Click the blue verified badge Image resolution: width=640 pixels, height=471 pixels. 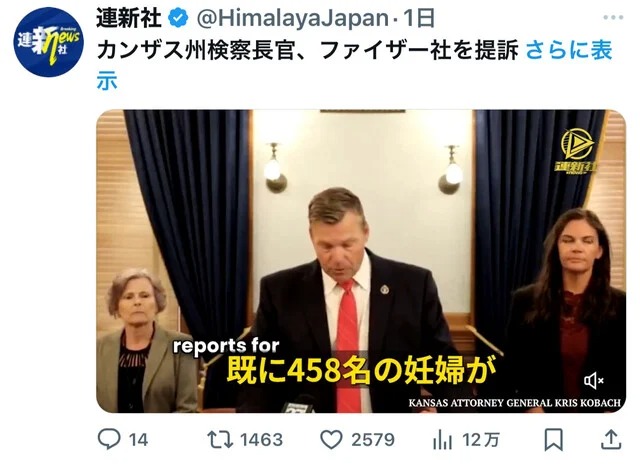point(178,18)
